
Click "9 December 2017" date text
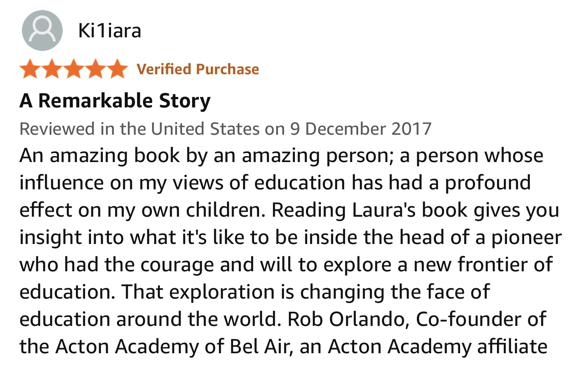coord(360,129)
